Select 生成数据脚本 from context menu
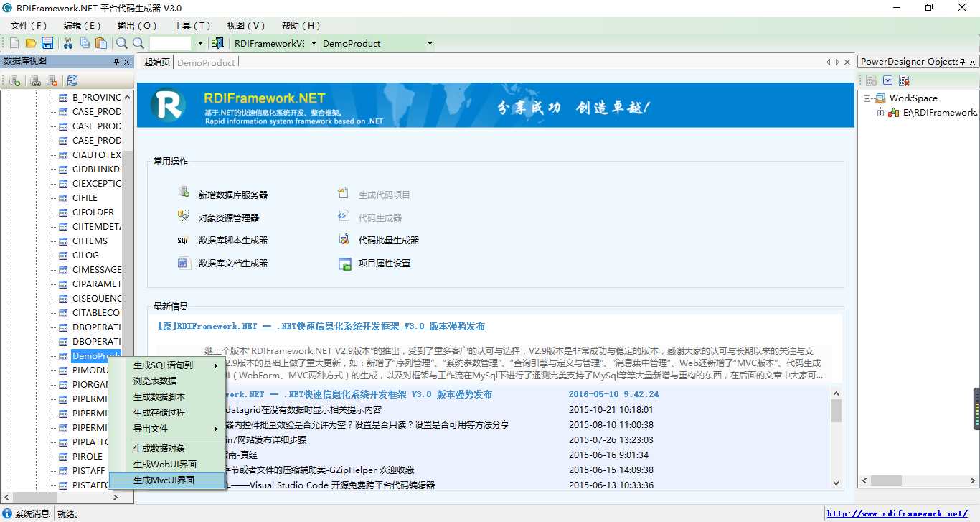 coord(166,397)
